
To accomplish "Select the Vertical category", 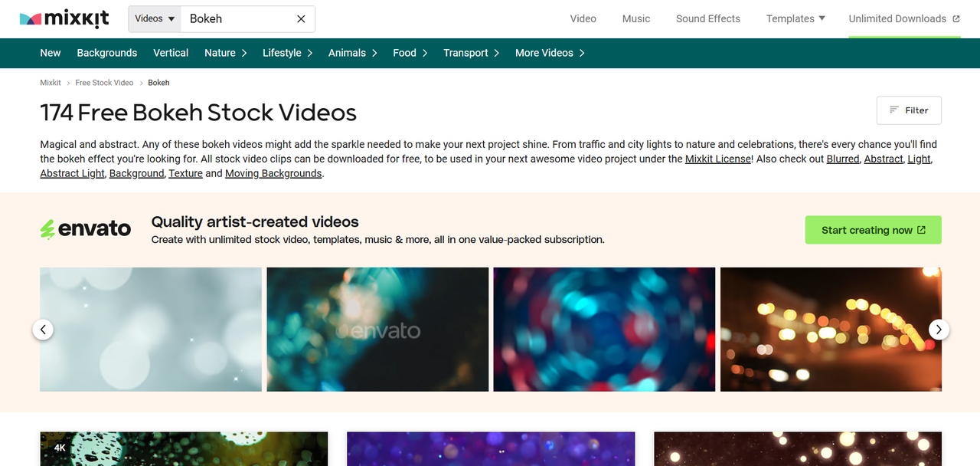I will [171, 53].
